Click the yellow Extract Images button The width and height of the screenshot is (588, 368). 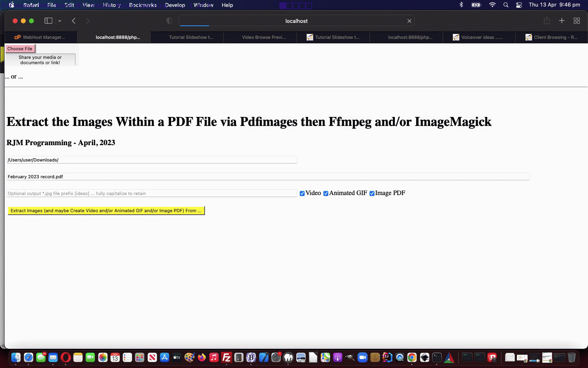click(x=106, y=211)
